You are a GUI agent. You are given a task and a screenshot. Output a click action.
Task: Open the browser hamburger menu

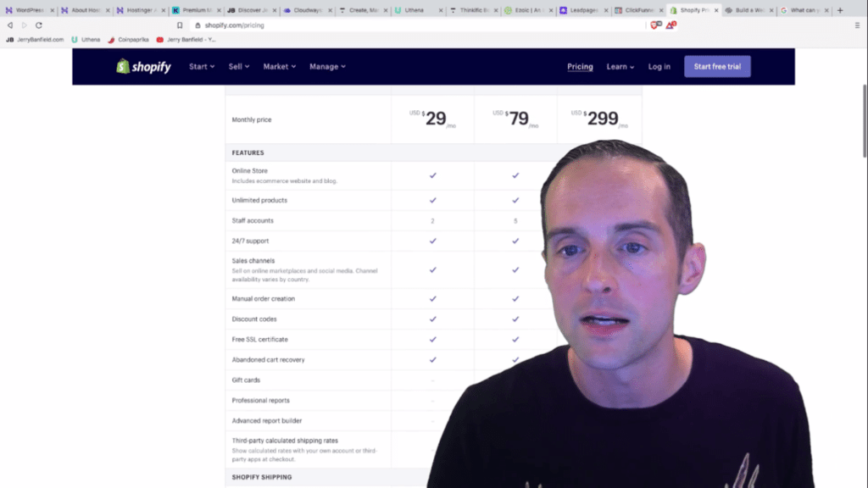(857, 25)
